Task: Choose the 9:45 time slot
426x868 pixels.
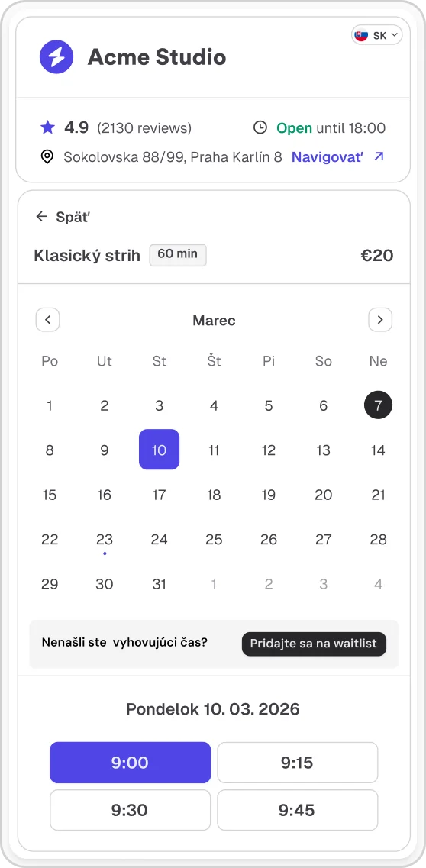Action: click(297, 810)
